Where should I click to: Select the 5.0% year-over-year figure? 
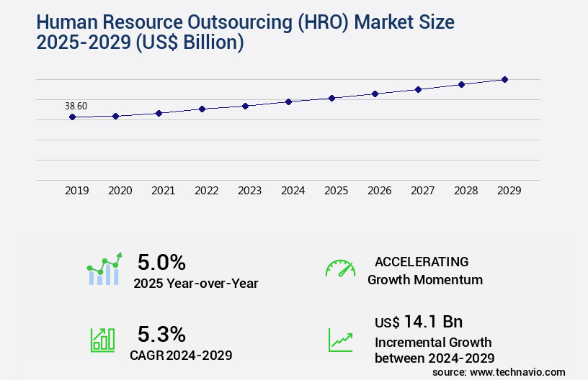click(161, 262)
